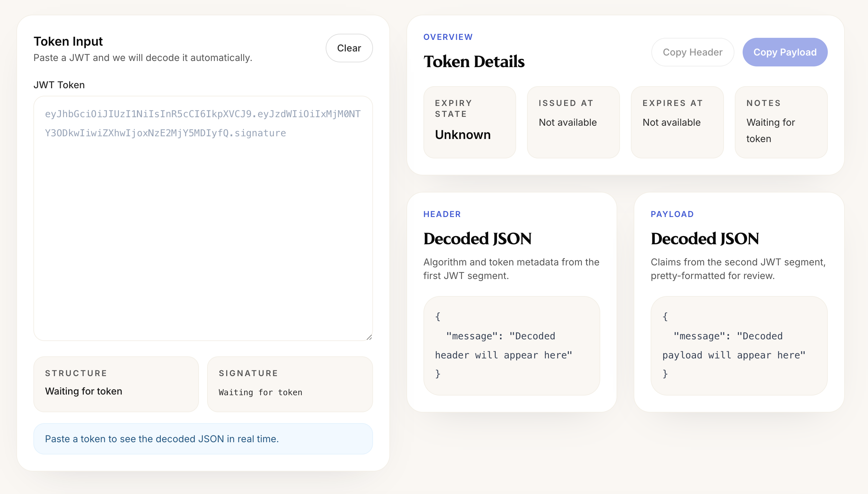
Task: Click the decoded payload JSON preview block
Action: 739,346
